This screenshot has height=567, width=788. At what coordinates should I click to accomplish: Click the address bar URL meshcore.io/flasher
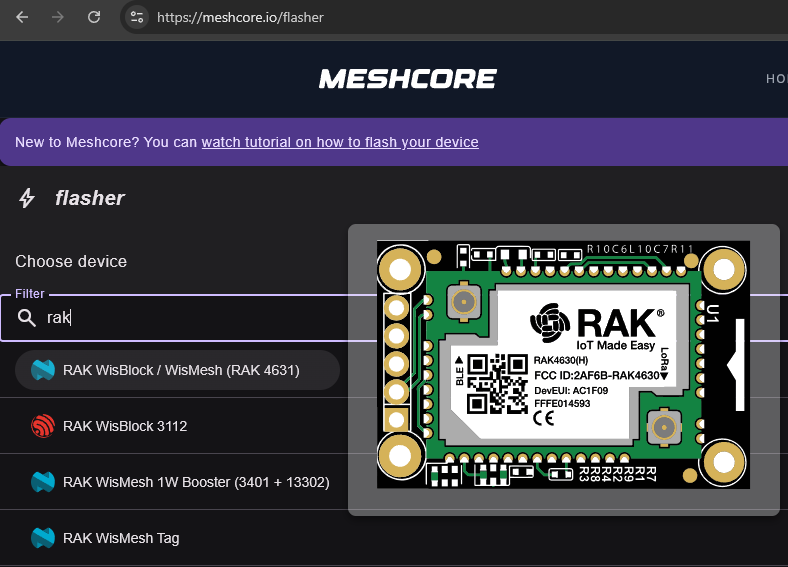click(240, 18)
